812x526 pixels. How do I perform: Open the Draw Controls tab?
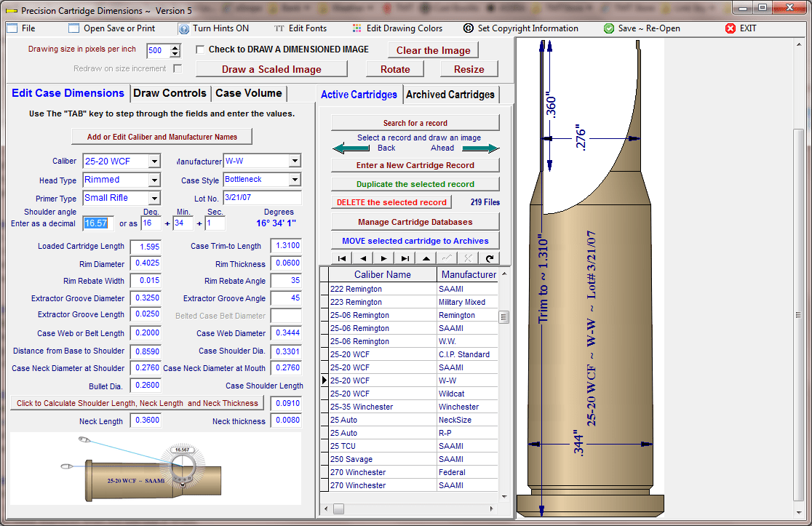(170, 93)
